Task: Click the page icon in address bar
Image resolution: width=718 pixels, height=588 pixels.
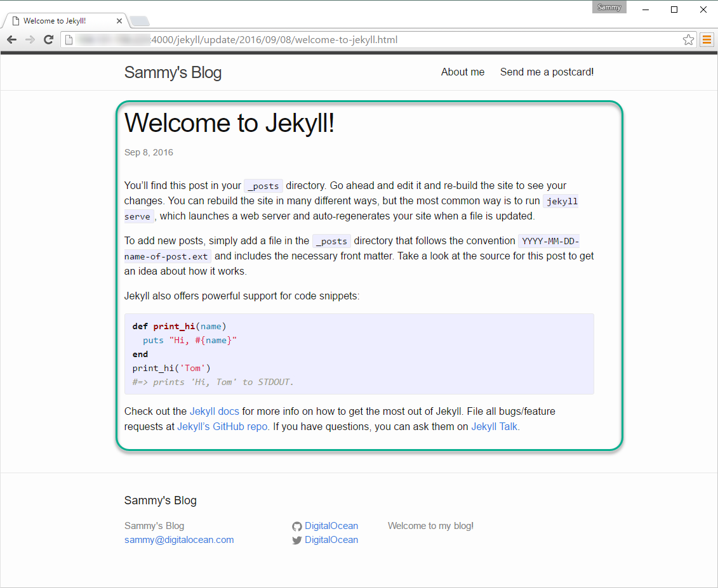Action: (x=69, y=40)
